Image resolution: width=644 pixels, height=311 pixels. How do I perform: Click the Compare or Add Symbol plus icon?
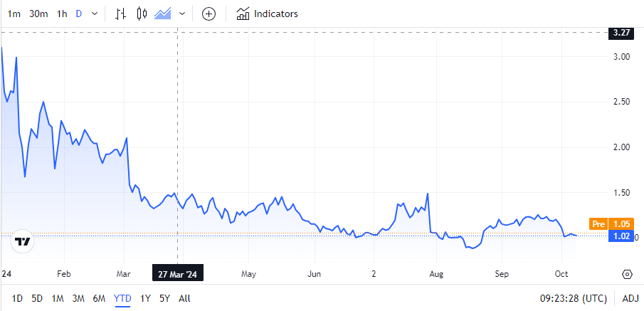[208, 14]
